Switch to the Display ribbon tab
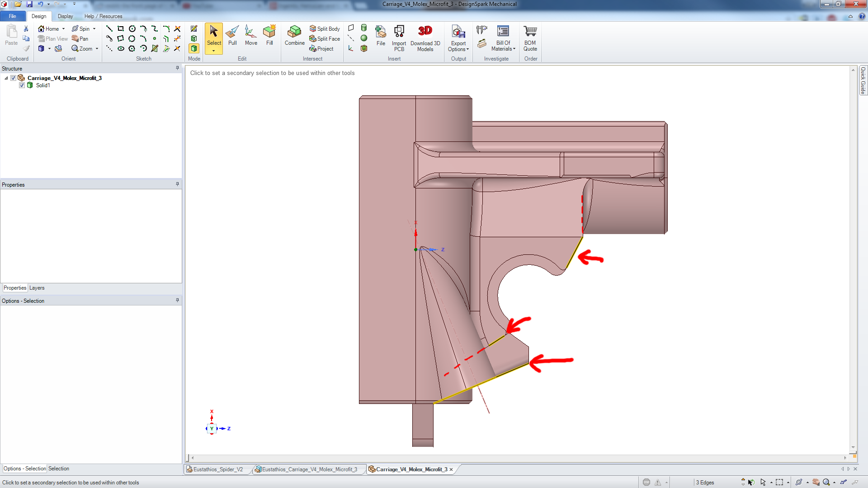Screen dimensions: 868x488 (65, 16)
